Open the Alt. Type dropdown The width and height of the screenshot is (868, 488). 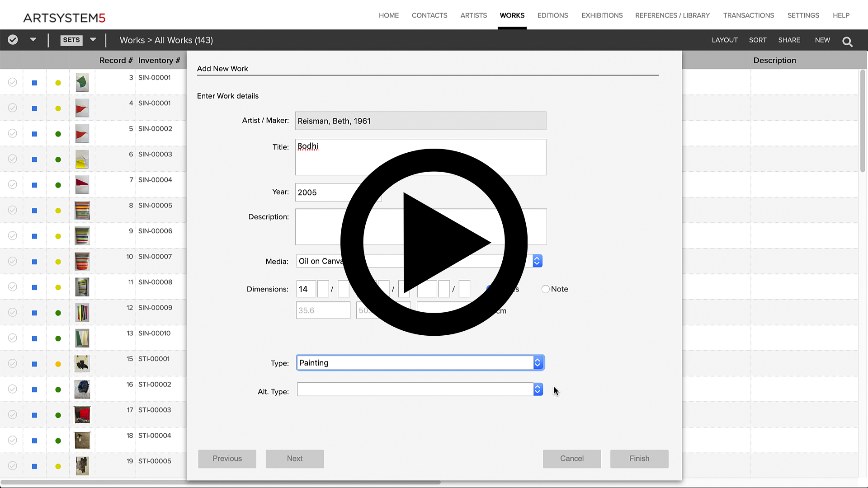537,389
